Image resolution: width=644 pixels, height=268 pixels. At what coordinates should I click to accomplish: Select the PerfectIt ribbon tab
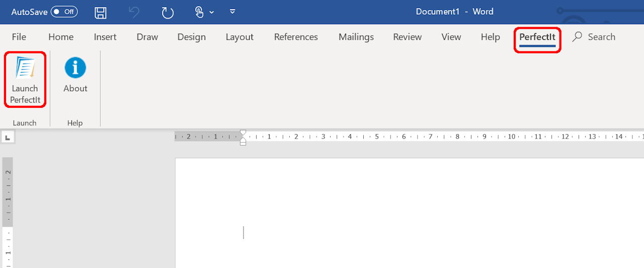click(537, 37)
